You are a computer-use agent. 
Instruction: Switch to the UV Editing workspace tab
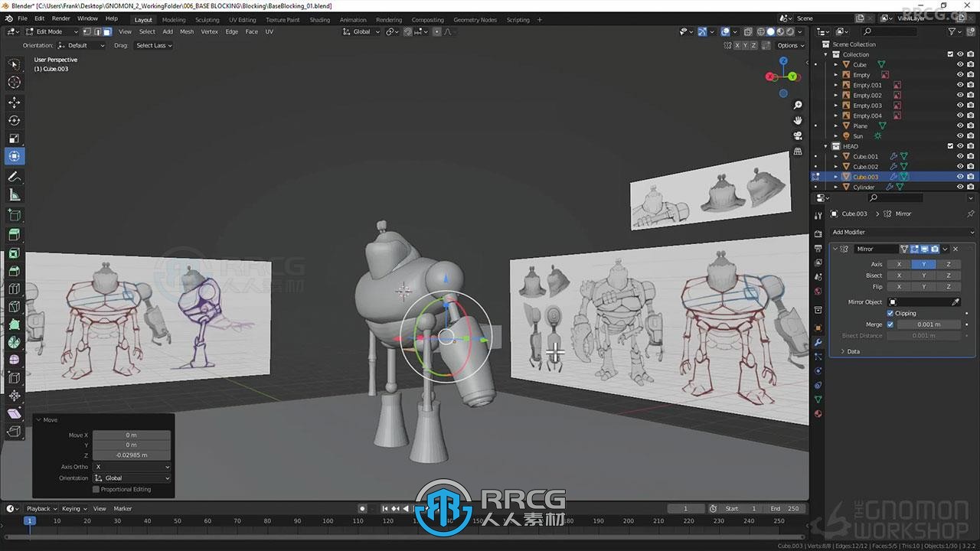point(242,20)
